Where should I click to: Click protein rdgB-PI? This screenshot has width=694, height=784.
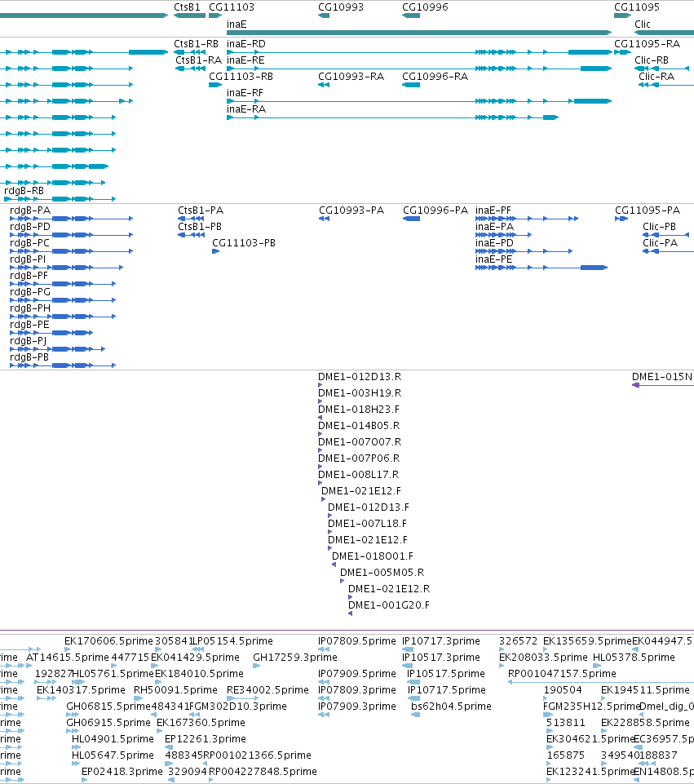coord(28,259)
